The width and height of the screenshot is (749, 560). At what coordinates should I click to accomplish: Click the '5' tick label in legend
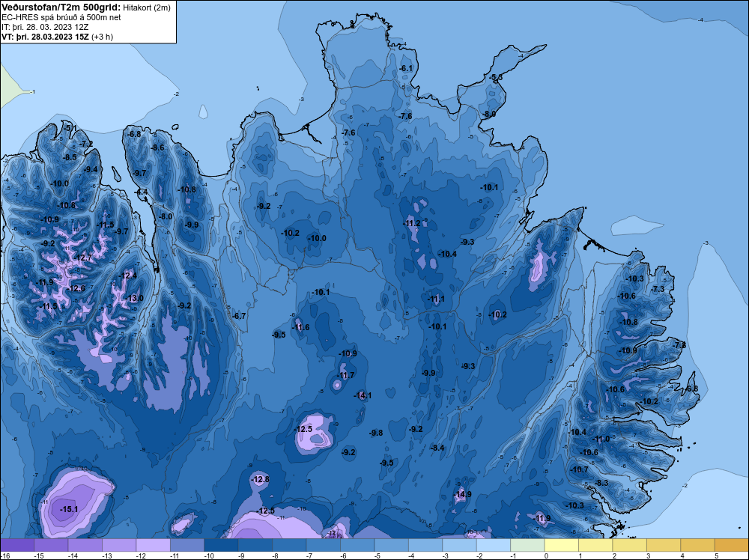(717, 556)
